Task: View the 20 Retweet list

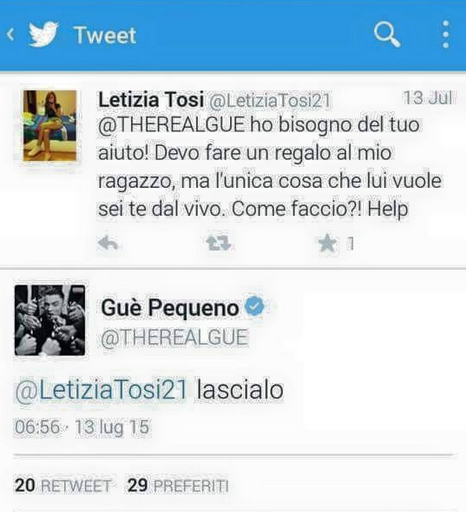Action: 63,485
